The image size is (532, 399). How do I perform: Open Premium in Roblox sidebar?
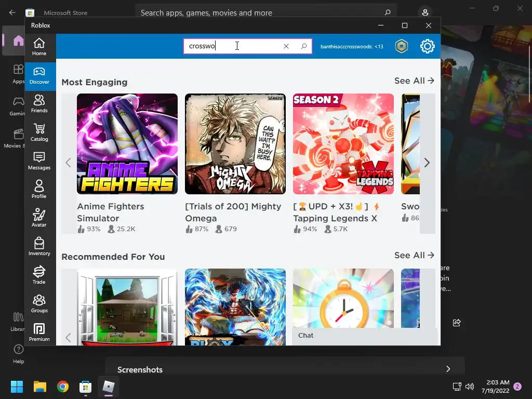coord(39,332)
